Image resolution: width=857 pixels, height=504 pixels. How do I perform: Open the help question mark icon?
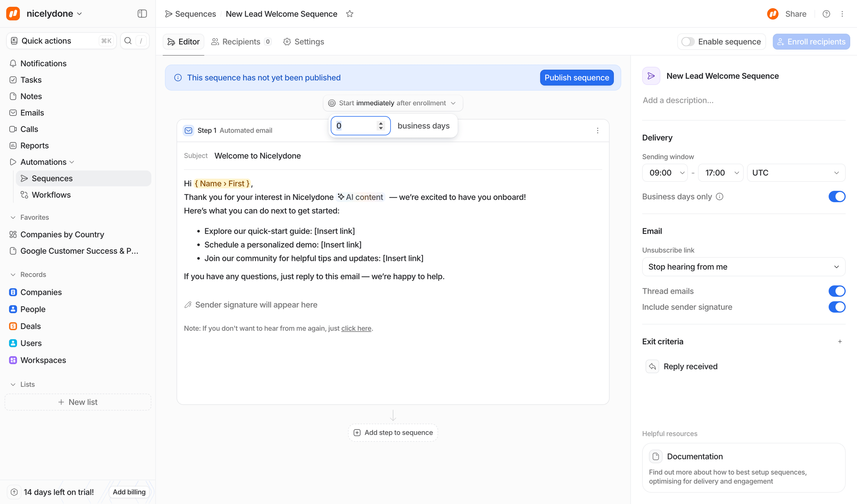(826, 14)
